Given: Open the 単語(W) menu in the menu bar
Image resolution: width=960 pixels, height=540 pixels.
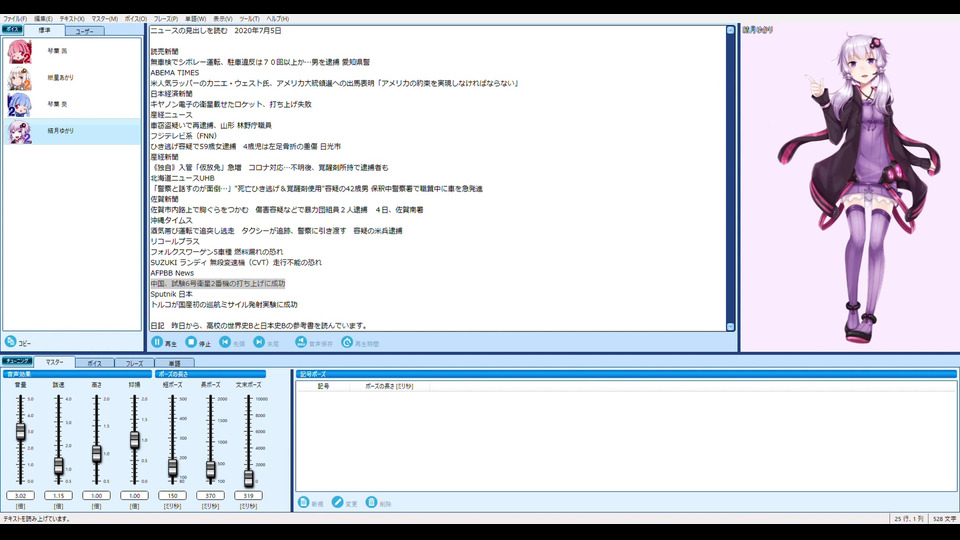Looking at the screenshot, I should [x=195, y=19].
